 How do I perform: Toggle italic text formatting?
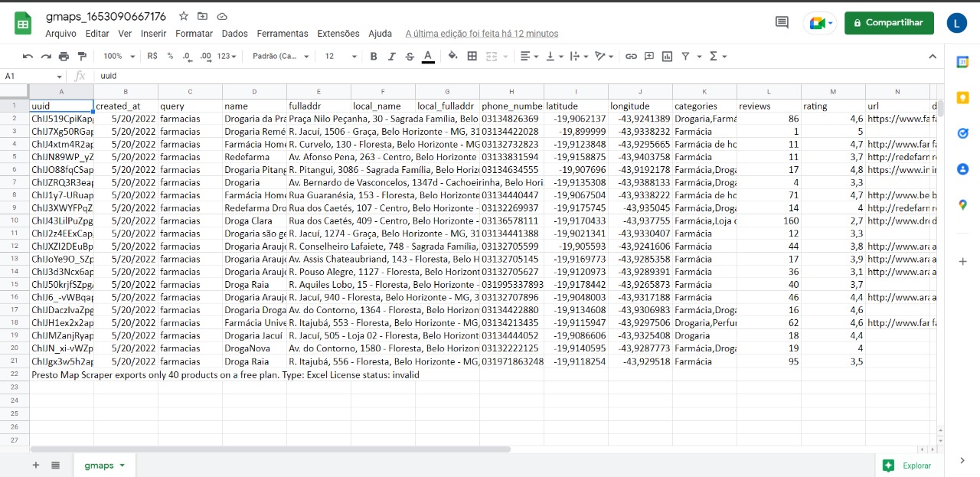[x=391, y=56]
